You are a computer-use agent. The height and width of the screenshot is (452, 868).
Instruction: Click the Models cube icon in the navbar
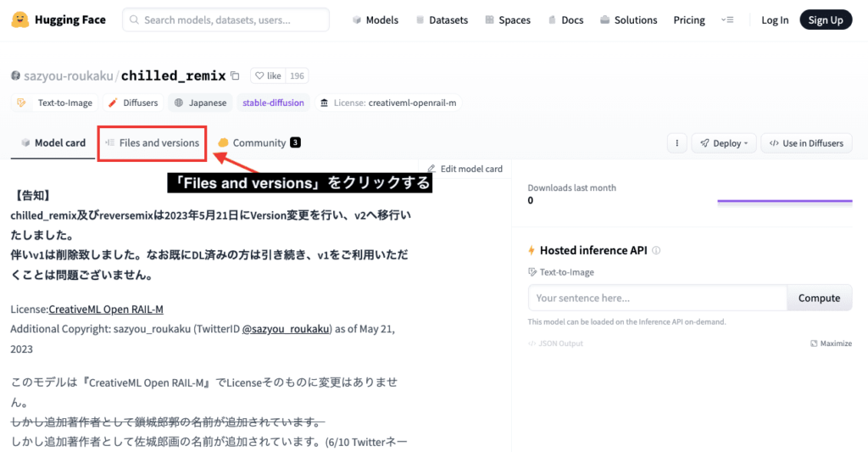(357, 20)
